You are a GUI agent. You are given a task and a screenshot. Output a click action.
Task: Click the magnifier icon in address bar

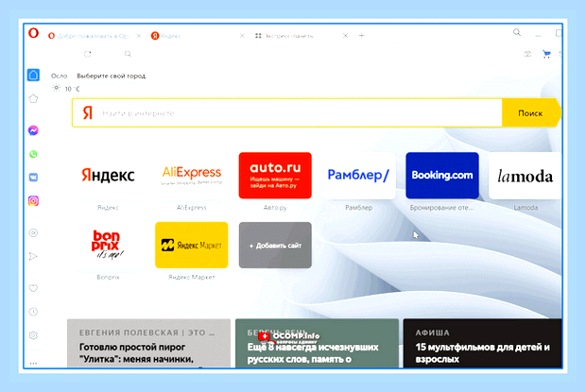click(128, 54)
